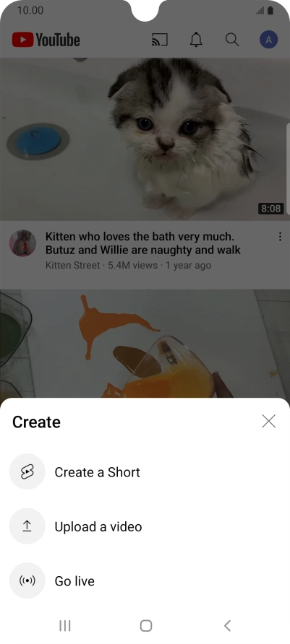This screenshot has height=644, width=290.
Task: Tap the Shorts icon beside Create a Short
Action: [x=27, y=472]
